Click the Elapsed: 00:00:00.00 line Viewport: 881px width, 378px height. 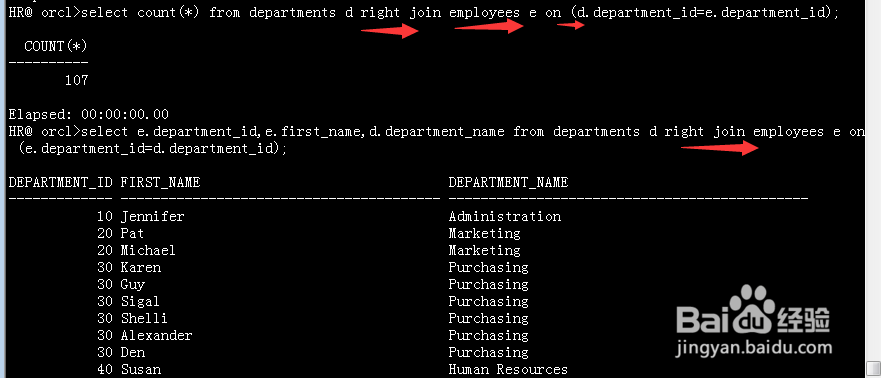click(88, 115)
